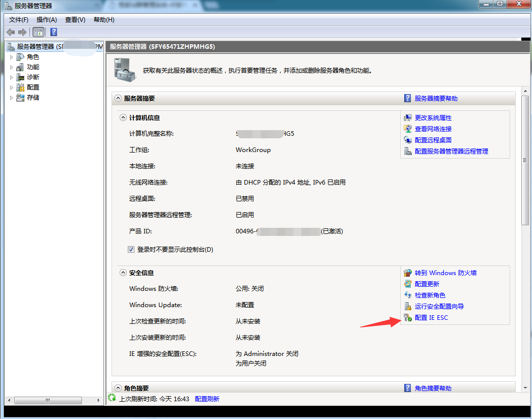
Task: Click the 配置 IE ESC icon
Action: point(407,318)
